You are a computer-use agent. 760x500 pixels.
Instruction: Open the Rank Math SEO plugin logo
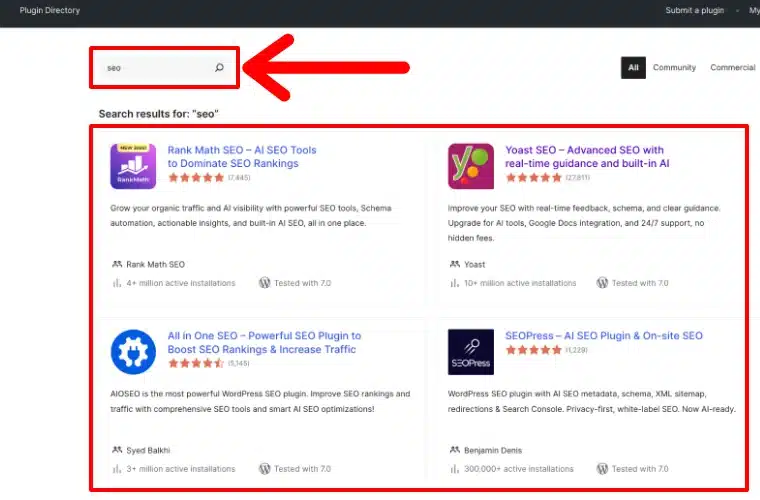[x=133, y=166]
